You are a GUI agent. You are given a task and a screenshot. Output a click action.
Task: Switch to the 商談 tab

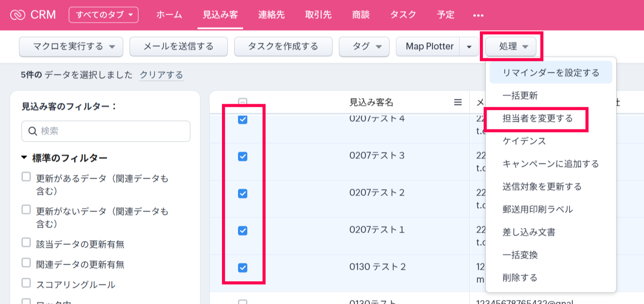[361, 15]
